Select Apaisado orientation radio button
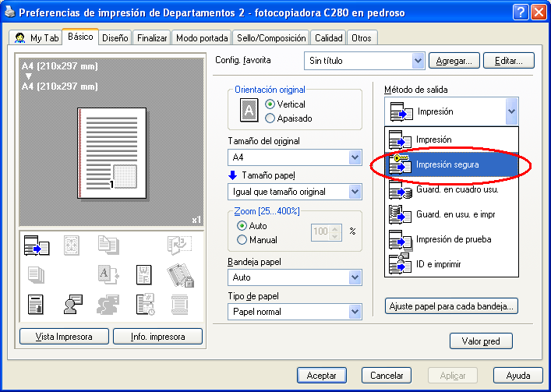The width and height of the screenshot is (551, 392). point(270,118)
